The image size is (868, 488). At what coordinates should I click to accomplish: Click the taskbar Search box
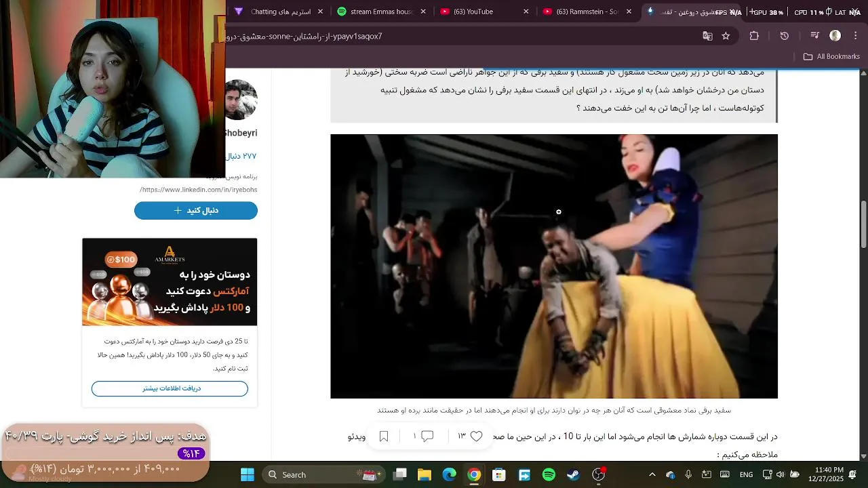[x=323, y=474]
